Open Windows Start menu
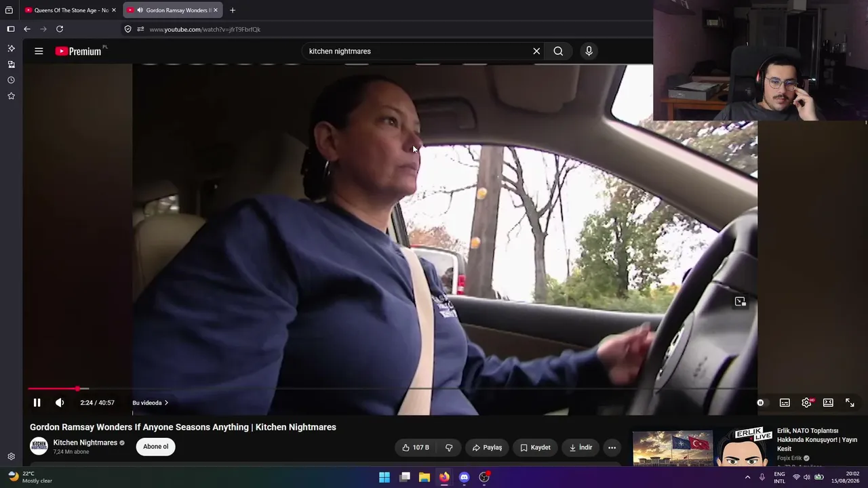This screenshot has width=868, height=488. 384,477
